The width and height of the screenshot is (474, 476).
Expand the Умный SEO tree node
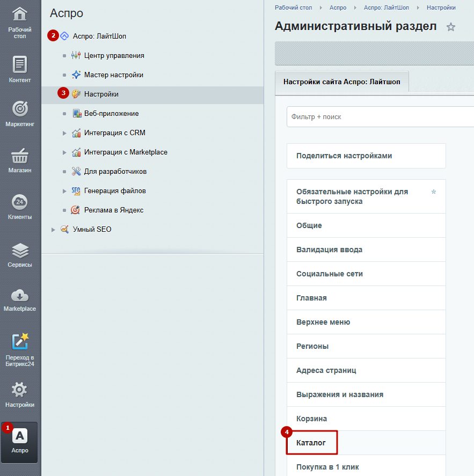[53, 230]
